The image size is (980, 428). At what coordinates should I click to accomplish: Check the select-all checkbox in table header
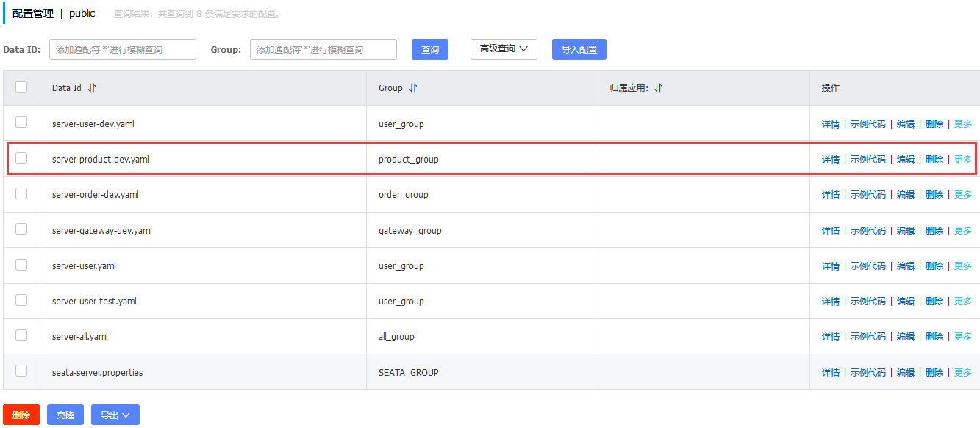tap(21, 87)
